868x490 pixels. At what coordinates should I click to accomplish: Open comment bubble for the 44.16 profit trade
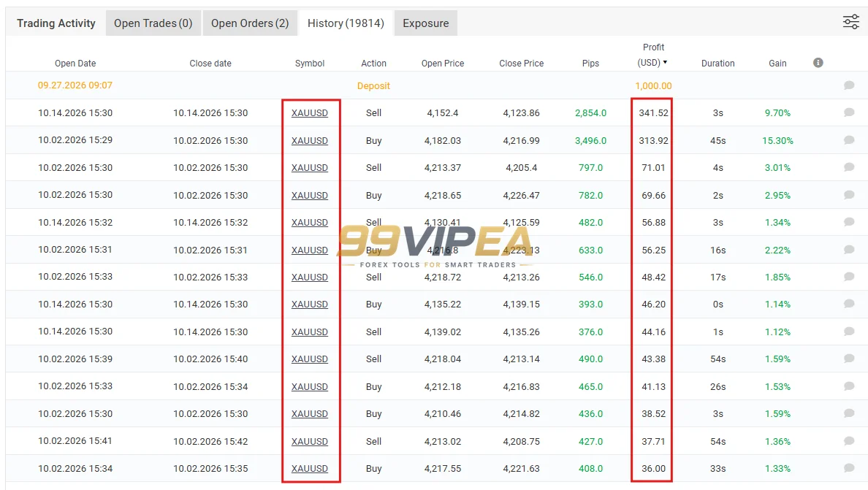coord(848,332)
